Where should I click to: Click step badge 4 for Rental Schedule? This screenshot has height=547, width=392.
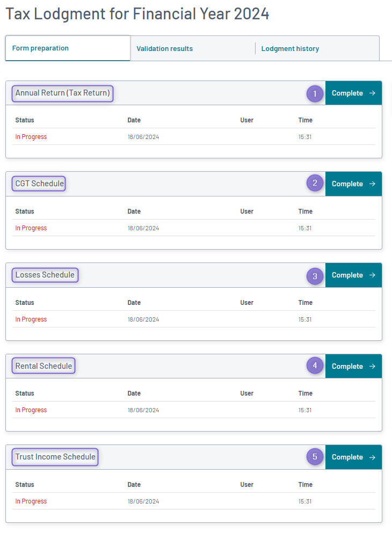click(315, 366)
